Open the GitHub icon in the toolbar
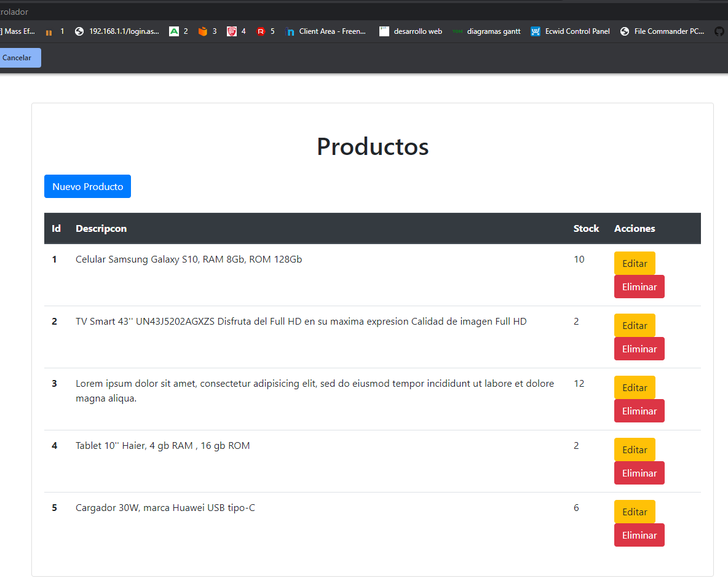The image size is (728, 586). coord(719,31)
